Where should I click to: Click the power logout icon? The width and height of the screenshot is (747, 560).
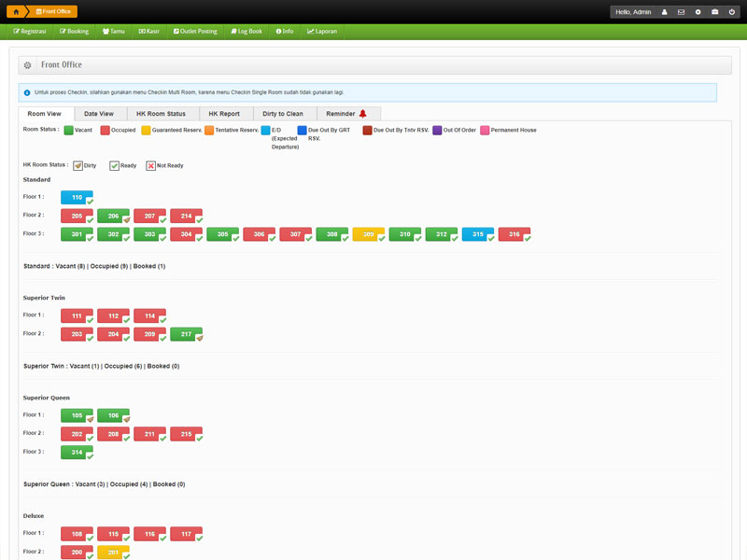[x=731, y=12]
